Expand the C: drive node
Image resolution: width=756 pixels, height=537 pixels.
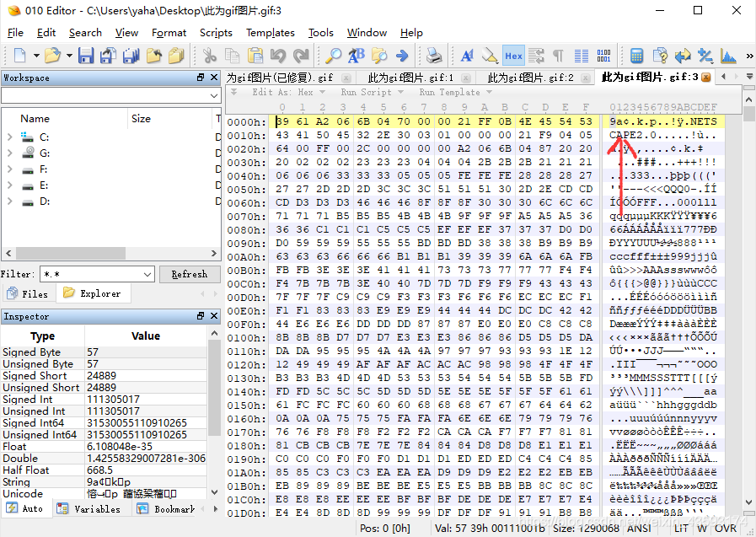pyautogui.click(x=9, y=137)
